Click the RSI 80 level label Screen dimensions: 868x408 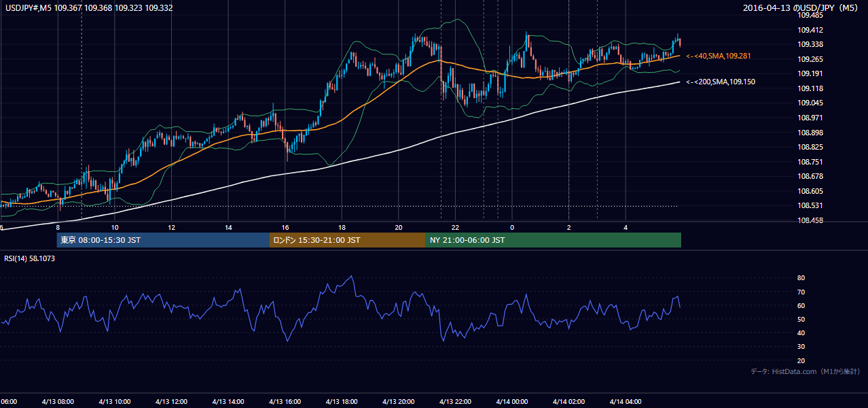point(801,278)
